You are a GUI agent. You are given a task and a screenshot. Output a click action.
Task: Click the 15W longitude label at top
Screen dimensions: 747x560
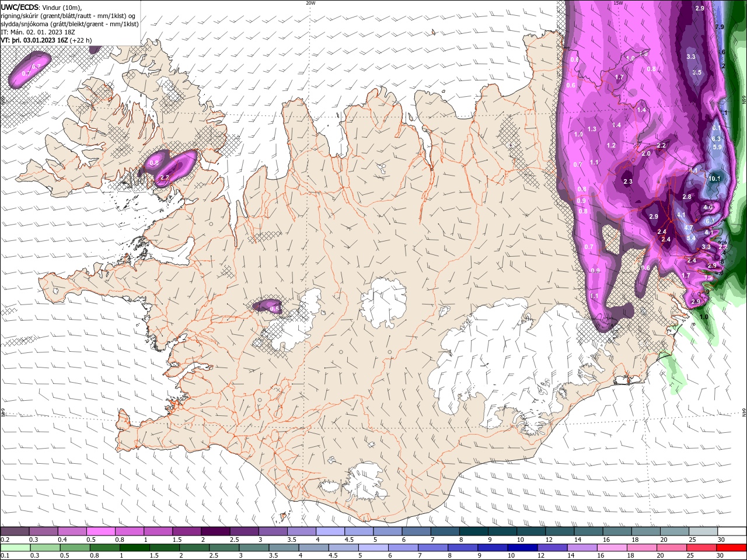click(x=618, y=2)
